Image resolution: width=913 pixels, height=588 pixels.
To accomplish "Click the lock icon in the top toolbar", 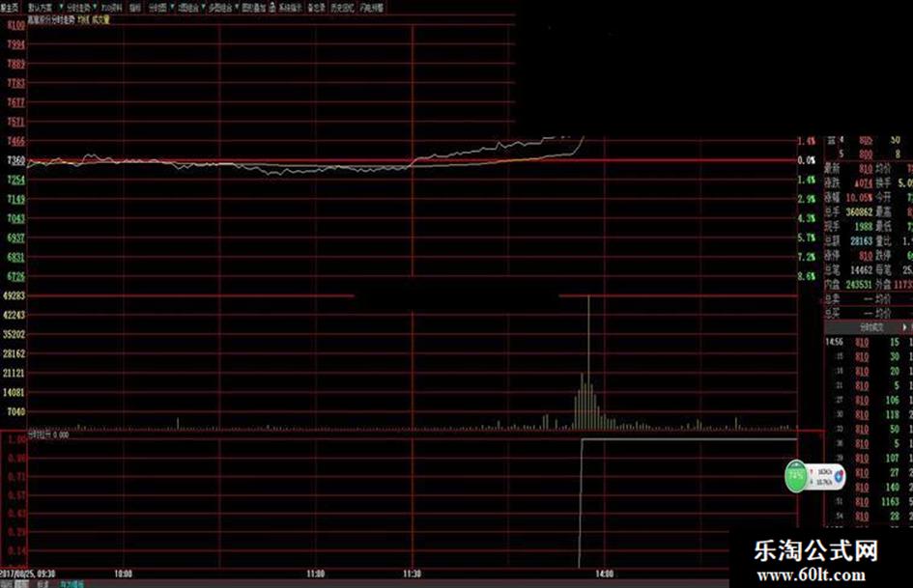I will 271,8.
